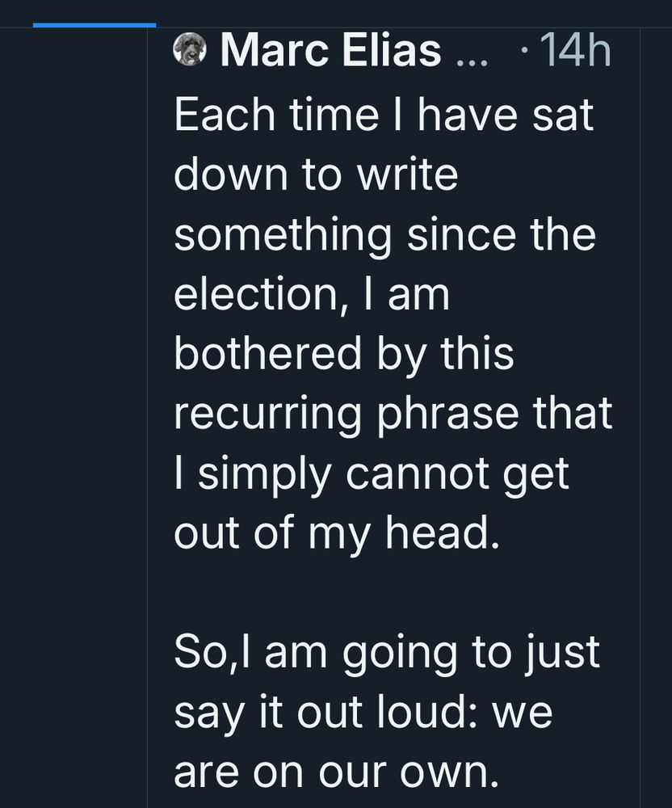Screen dimensions: 672x808
Task: Click the line "Each time I have sat"
Action: tap(384, 115)
